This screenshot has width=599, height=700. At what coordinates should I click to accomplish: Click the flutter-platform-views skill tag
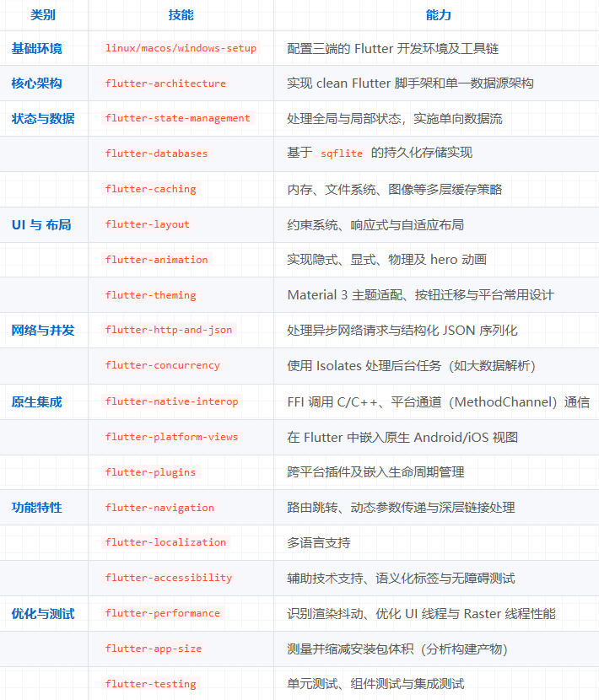pyautogui.click(x=171, y=437)
